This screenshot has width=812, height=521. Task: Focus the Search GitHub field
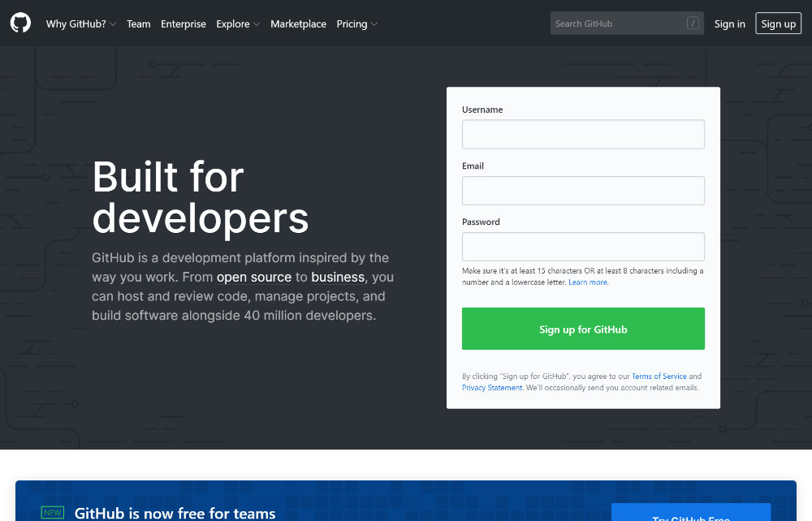coord(627,24)
